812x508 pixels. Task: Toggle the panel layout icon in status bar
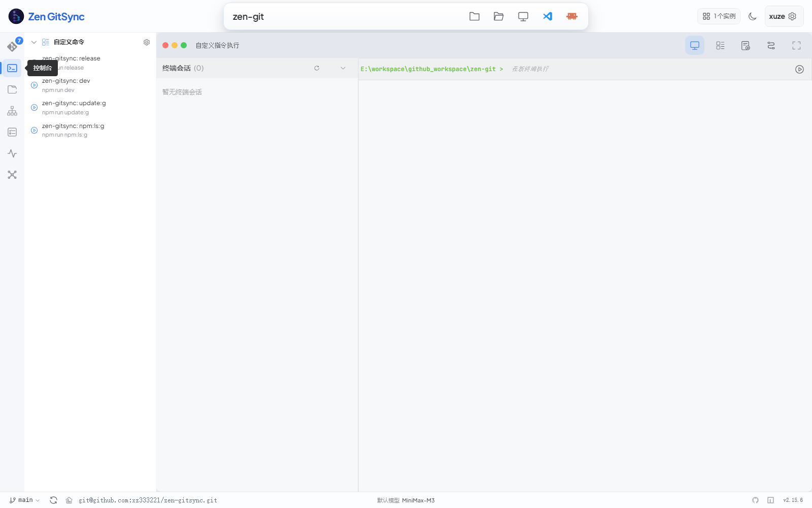[x=770, y=500]
